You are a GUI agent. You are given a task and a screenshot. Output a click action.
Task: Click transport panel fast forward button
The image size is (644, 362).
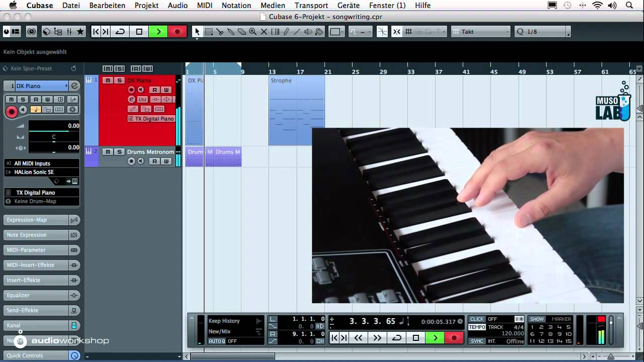click(x=377, y=338)
